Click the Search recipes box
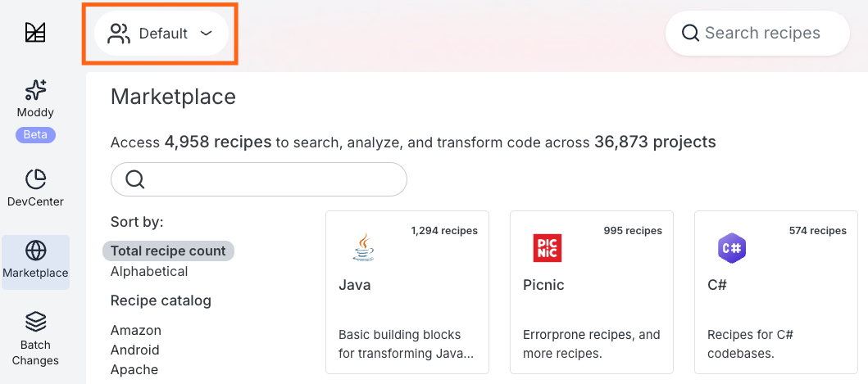868x384 pixels. (x=762, y=34)
